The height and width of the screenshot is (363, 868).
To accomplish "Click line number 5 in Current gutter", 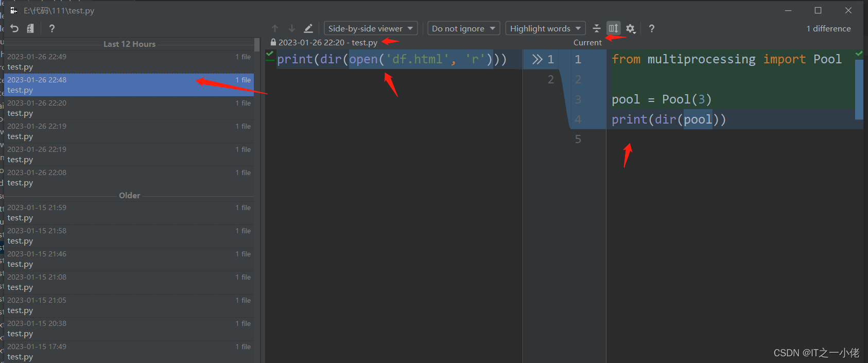I will click(x=578, y=139).
